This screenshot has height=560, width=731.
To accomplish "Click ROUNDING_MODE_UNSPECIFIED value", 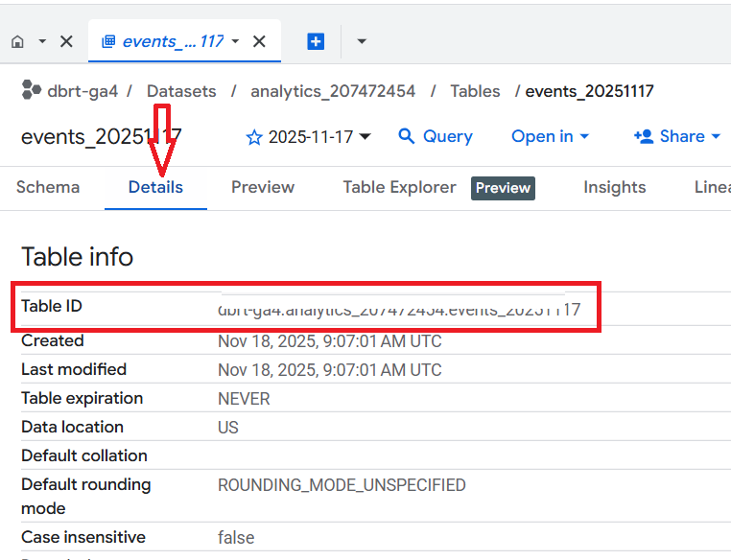I will [x=342, y=485].
